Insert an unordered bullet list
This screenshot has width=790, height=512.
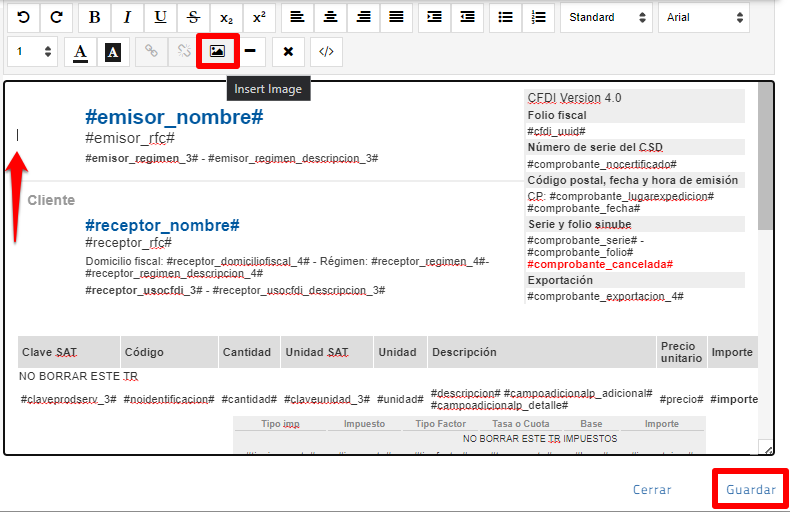pyautogui.click(x=506, y=17)
